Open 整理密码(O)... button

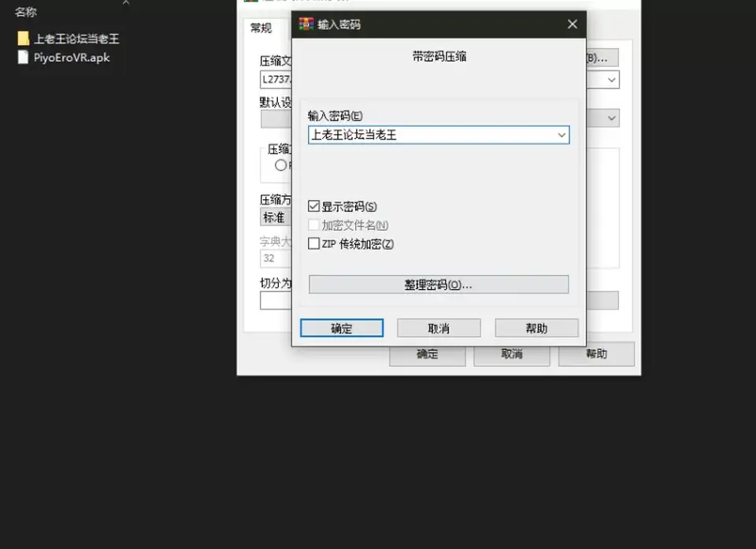click(x=439, y=284)
